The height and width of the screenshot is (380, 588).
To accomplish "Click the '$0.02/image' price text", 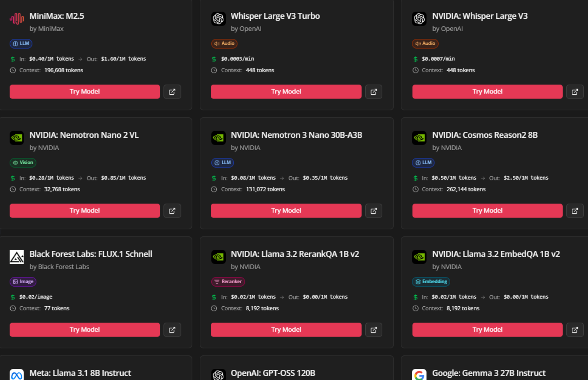I will click(36, 297).
